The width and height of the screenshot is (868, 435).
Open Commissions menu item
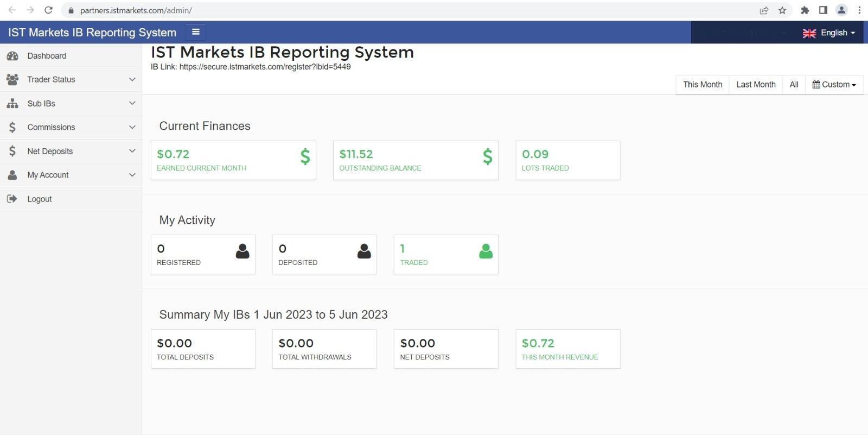[x=71, y=127]
